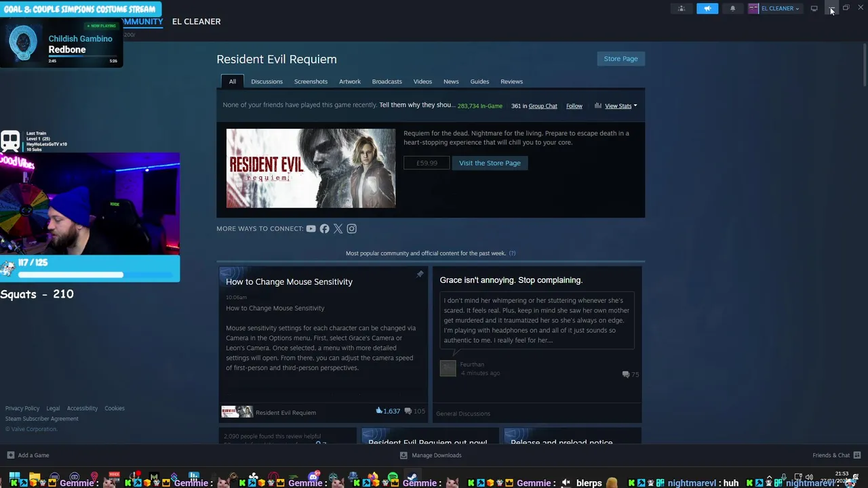Image resolution: width=868 pixels, height=488 pixels.
Task: Switch to the Videos tab
Action: (x=422, y=81)
